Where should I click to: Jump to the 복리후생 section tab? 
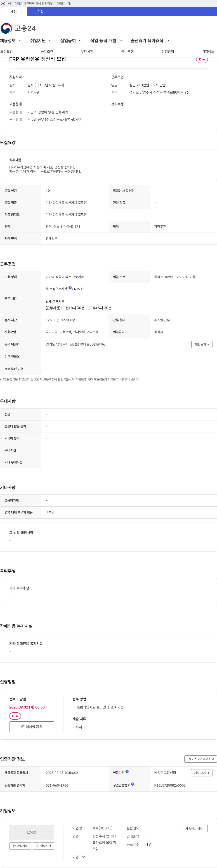[127, 52]
